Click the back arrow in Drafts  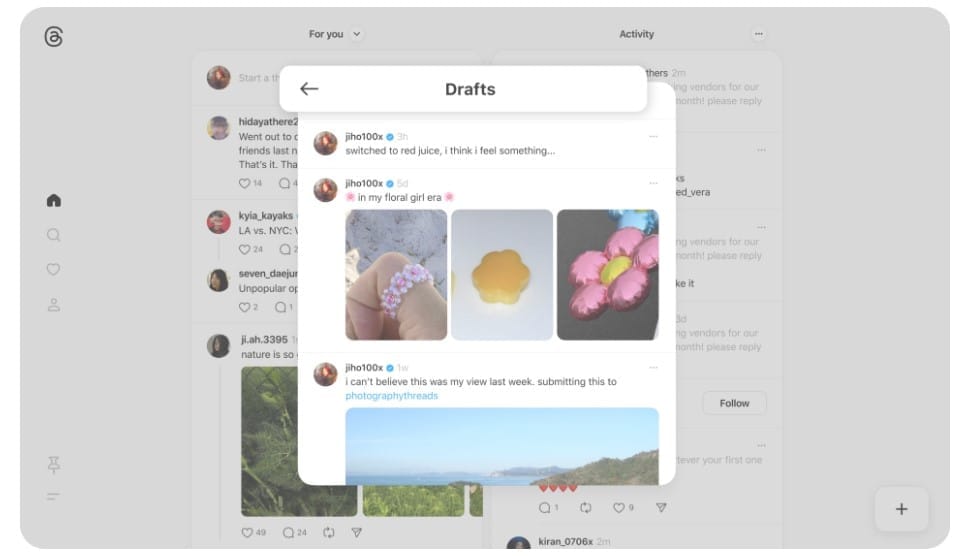click(309, 89)
